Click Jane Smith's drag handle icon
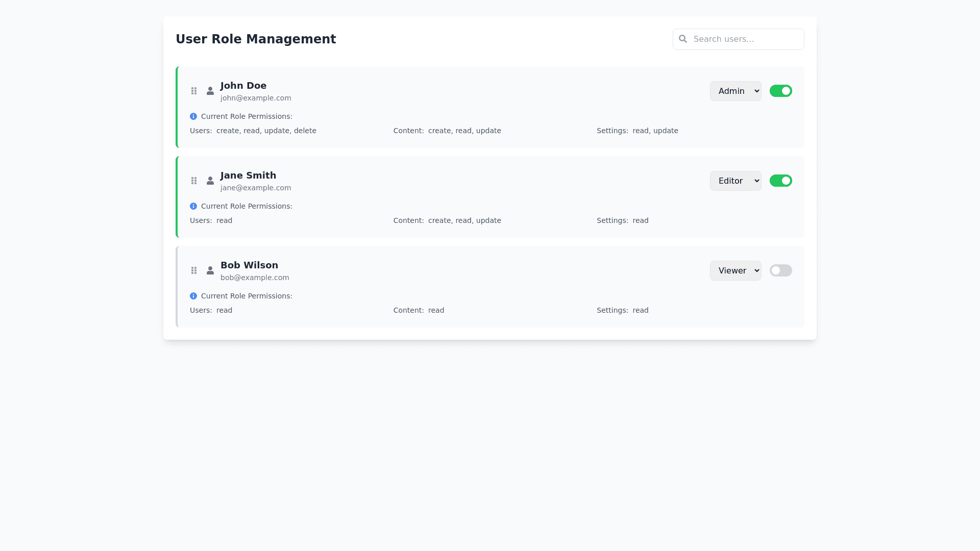This screenshot has width=980, height=551. [x=194, y=181]
